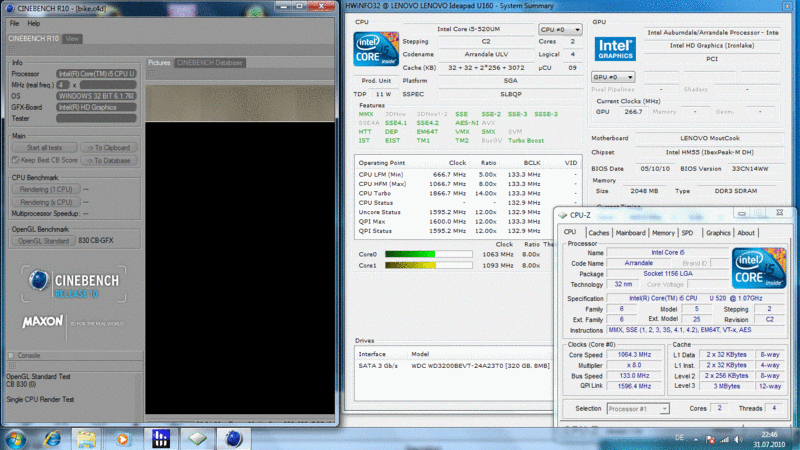Screen dimensions: 800x450
Task: Open Processor #1 selection dropdown in CPU-Z
Action: 638,409
